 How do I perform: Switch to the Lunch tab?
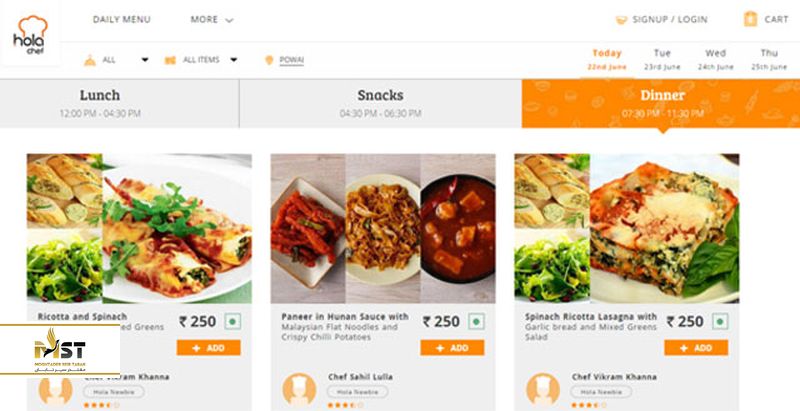pyautogui.click(x=100, y=103)
